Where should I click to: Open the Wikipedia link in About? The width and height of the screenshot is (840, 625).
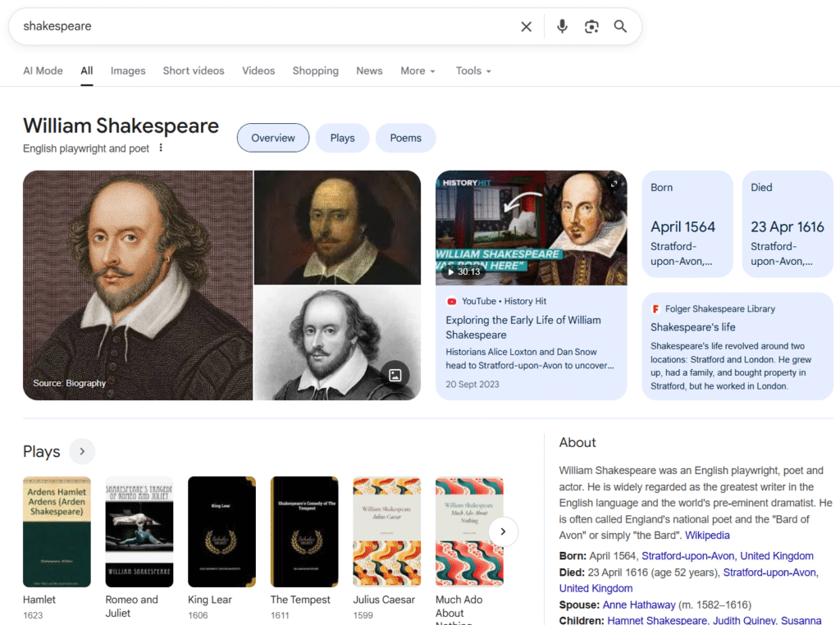(707, 536)
